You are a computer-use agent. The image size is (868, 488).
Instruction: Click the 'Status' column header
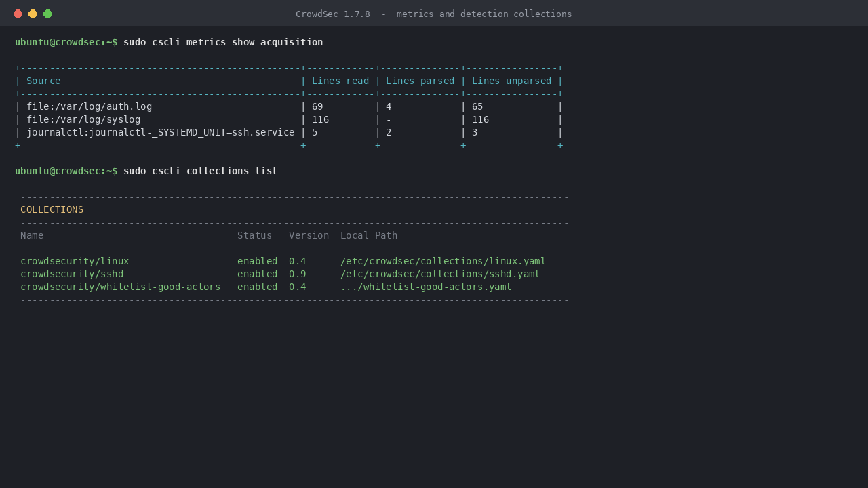click(254, 235)
